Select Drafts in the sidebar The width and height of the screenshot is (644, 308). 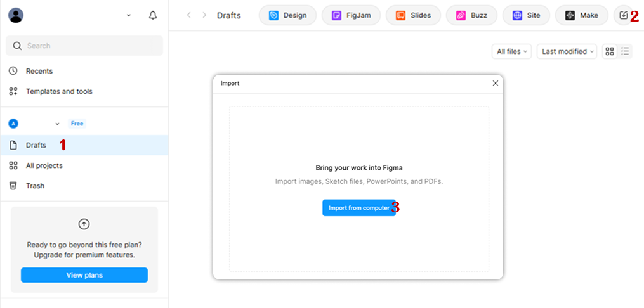click(x=84, y=145)
